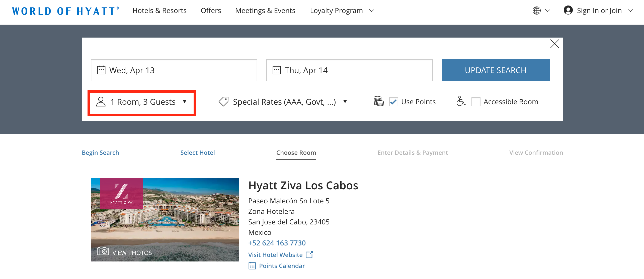Click the special rates tag icon
644x279 pixels.
pyautogui.click(x=223, y=102)
